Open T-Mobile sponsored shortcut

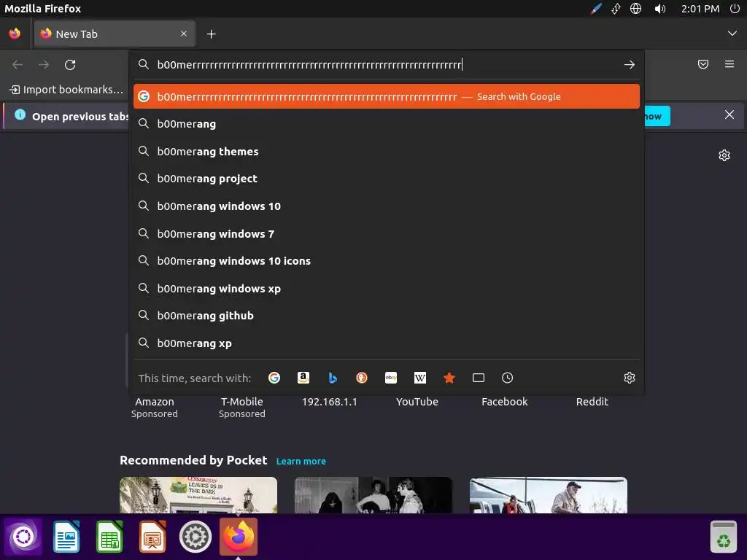pyautogui.click(x=242, y=407)
